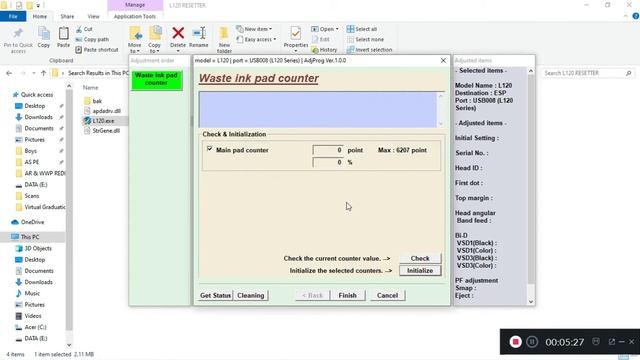Open the Application Tools tab

click(x=135, y=16)
